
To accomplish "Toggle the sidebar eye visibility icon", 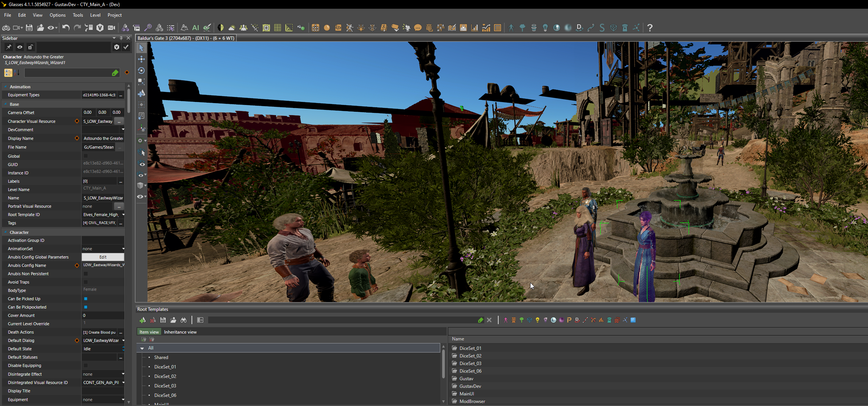I will (x=20, y=47).
